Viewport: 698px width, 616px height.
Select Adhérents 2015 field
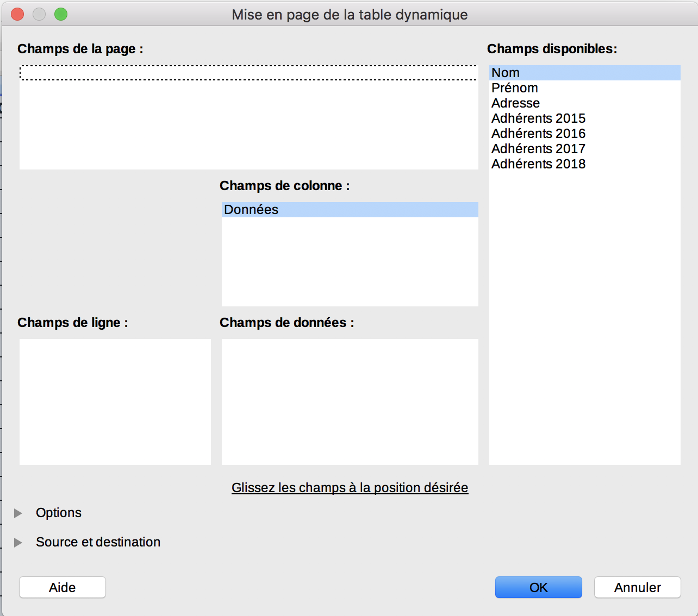[585, 118]
